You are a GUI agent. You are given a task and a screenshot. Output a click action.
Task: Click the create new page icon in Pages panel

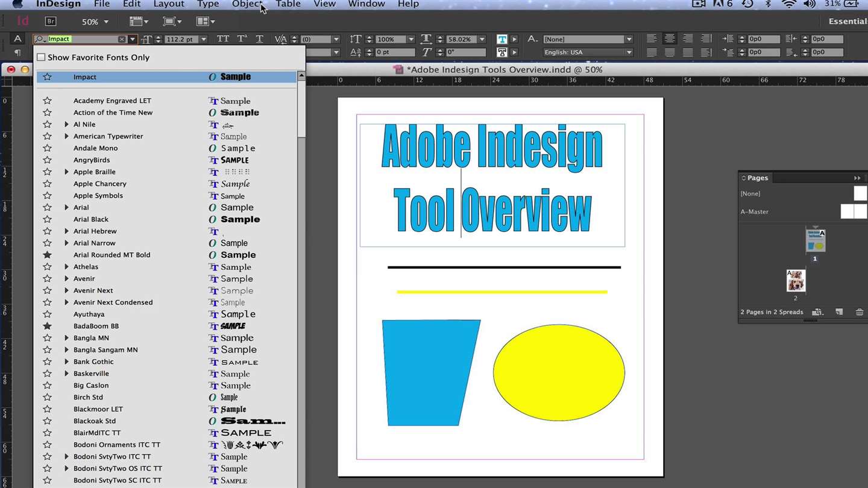coord(839,312)
